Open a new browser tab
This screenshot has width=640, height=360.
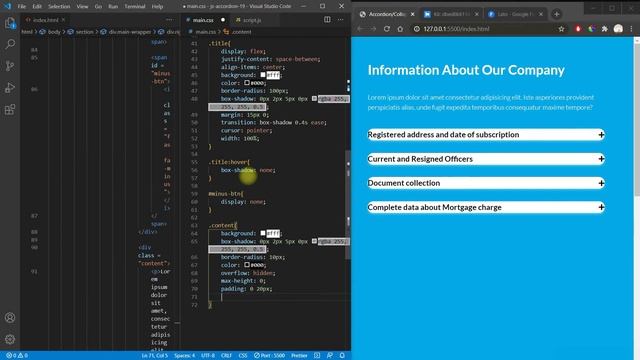556,14
